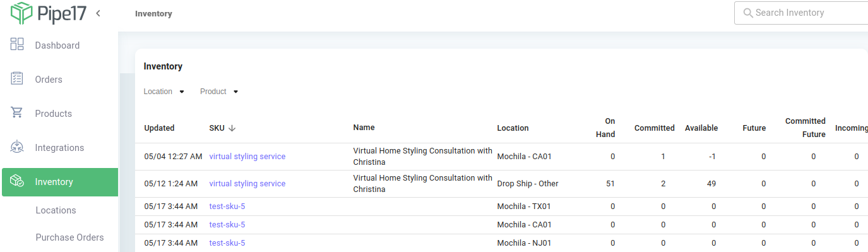The image size is (868, 252).
Task: Sort by the SKU column header
Action: click(217, 128)
